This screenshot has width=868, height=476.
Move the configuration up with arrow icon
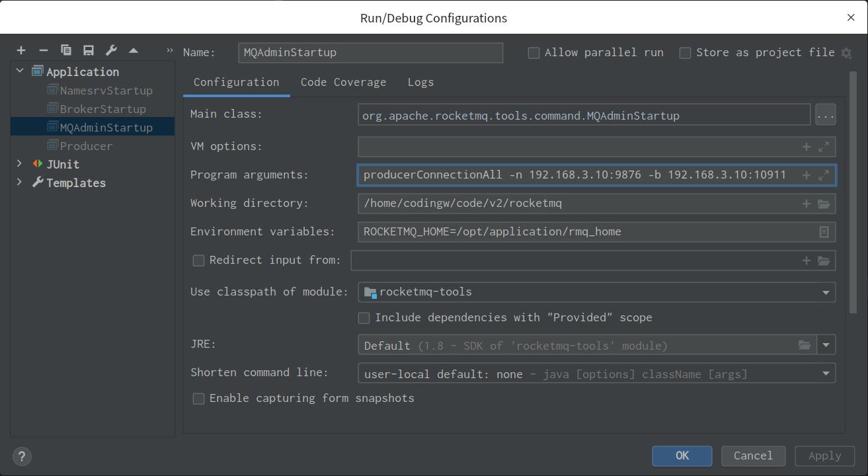(134, 50)
